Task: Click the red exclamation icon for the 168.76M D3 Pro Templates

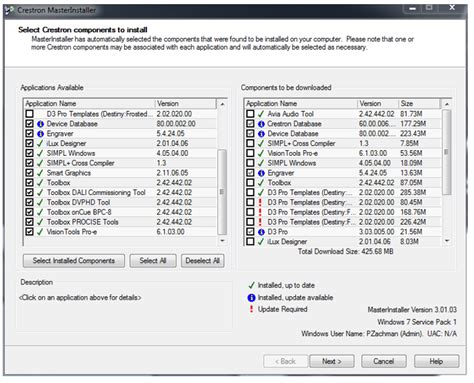Action: (x=260, y=212)
